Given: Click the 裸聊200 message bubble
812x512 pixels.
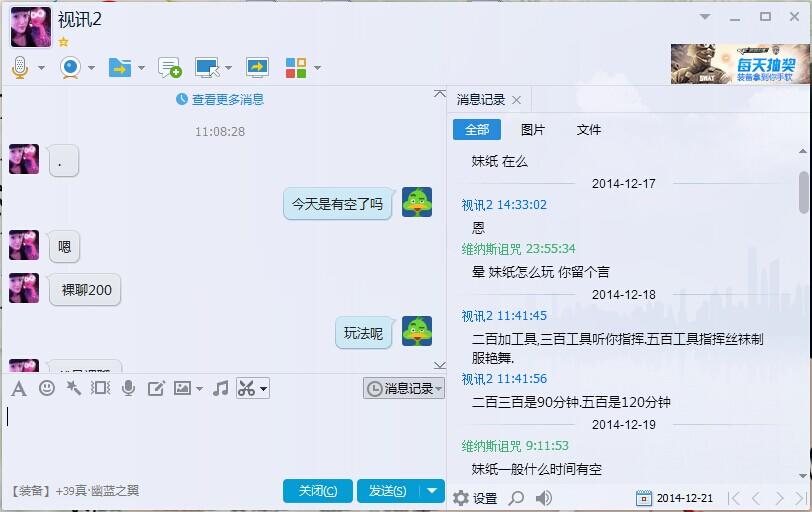Looking at the screenshot, I should (x=85, y=290).
